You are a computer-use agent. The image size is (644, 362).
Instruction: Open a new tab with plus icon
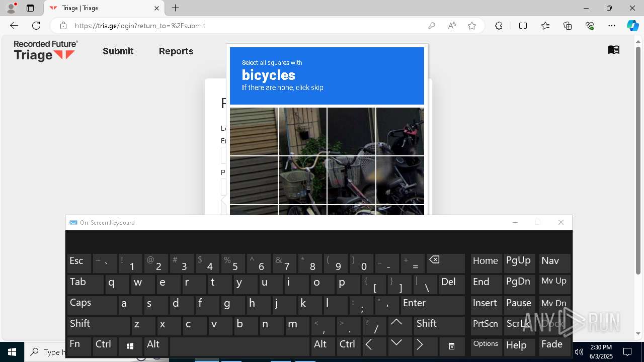pyautogui.click(x=175, y=8)
